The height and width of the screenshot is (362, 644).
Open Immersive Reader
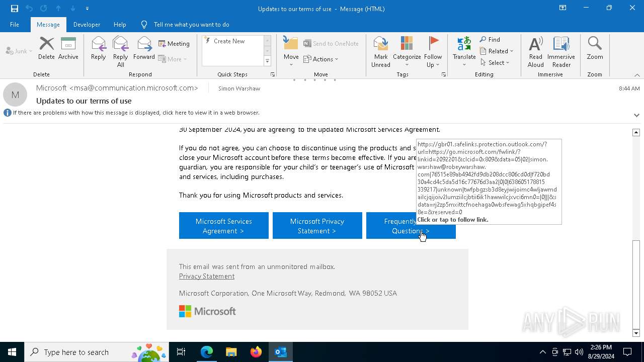561,52
